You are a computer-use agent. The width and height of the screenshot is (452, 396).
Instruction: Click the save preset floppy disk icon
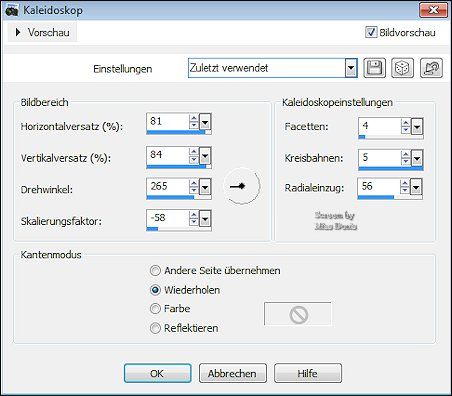[x=374, y=68]
